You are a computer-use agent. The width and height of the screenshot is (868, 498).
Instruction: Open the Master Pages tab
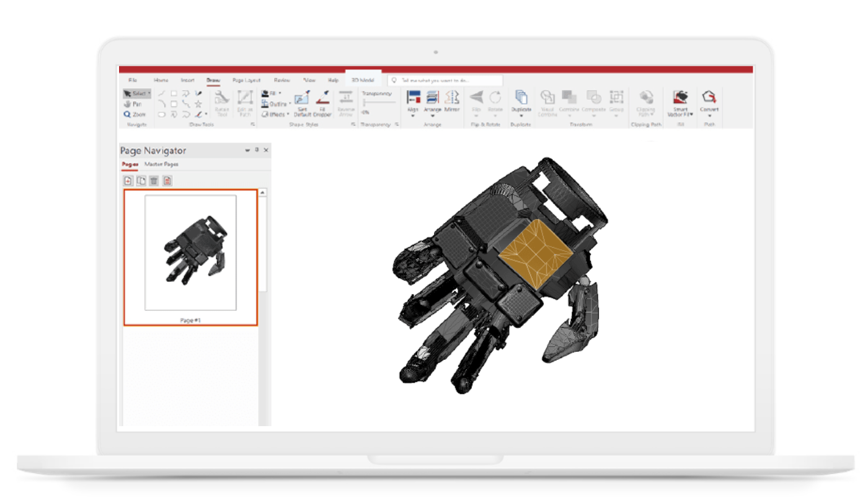click(162, 165)
